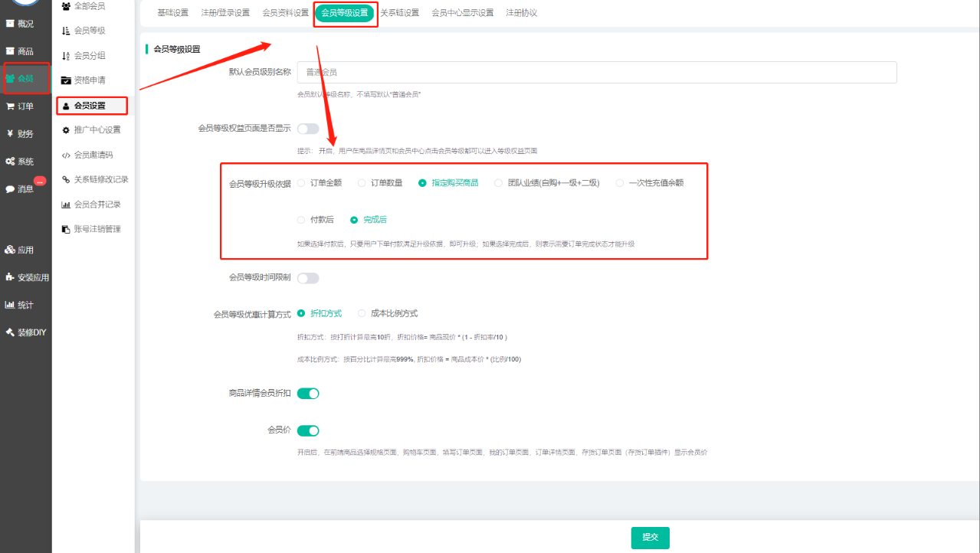The width and height of the screenshot is (980, 553).
Task: Click the 系统 gears icon in sidebar
Action: point(10,162)
